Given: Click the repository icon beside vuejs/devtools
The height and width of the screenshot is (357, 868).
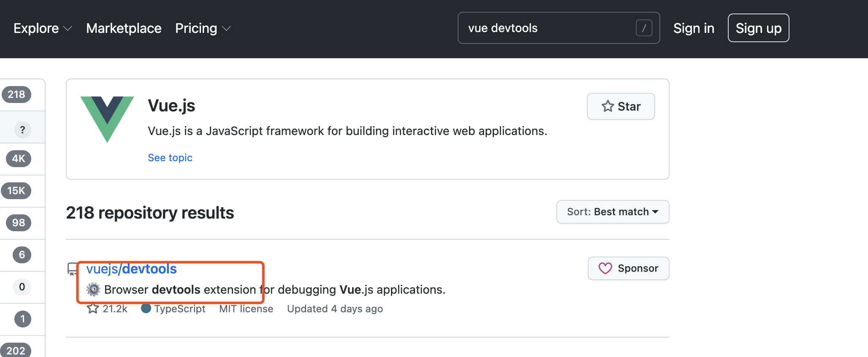Looking at the screenshot, I should 73,269.
